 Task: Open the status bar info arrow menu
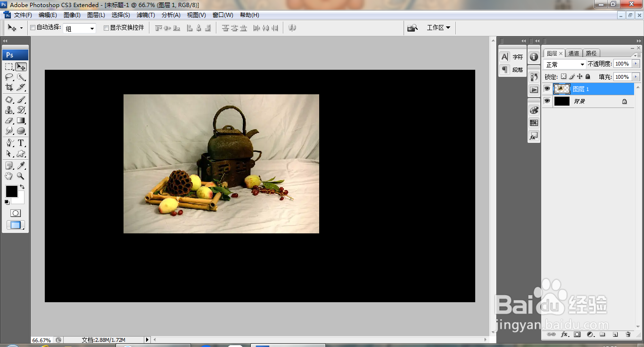pos(147,339)
